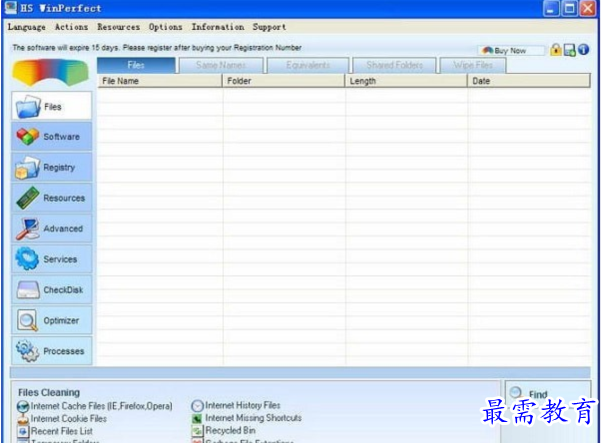Screen dimensions: 604x443
Task: Select Recent Files List option
Action: click(x=55, y=431)
